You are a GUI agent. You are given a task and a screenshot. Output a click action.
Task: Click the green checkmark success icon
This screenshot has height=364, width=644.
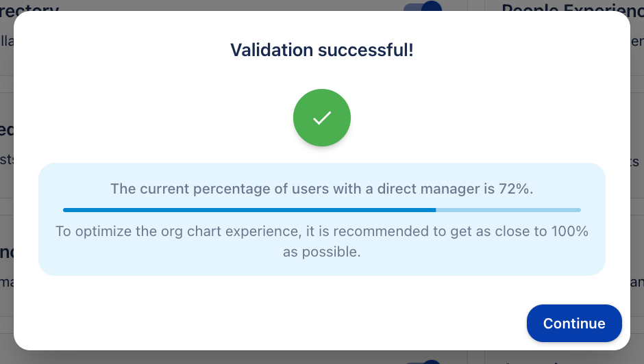click(322, 118)
